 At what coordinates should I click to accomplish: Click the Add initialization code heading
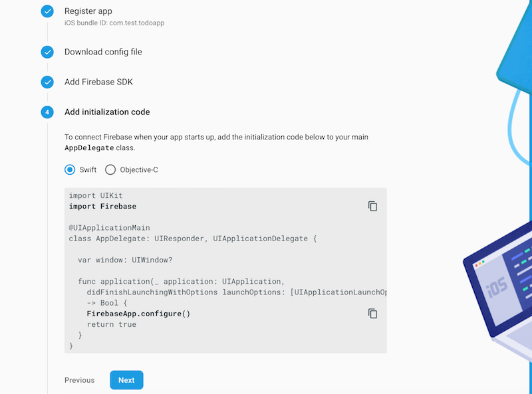click(106, 112)
